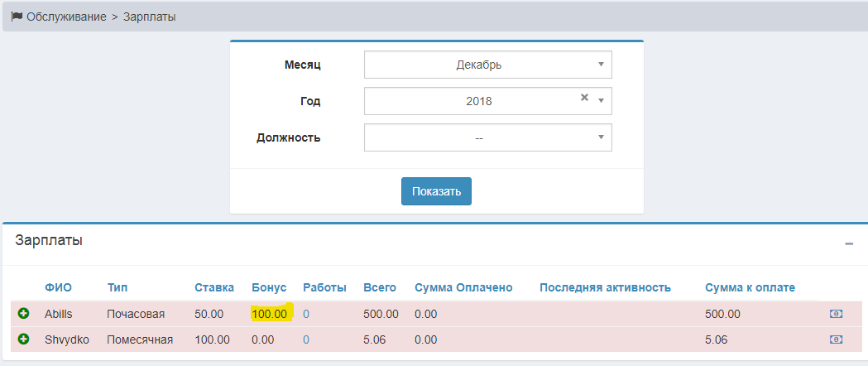Image resolution: width=868 pixels, height=366 pixels.
Task: Click the Обслуживание breadcrumb item
Action: tap(66, 17)
